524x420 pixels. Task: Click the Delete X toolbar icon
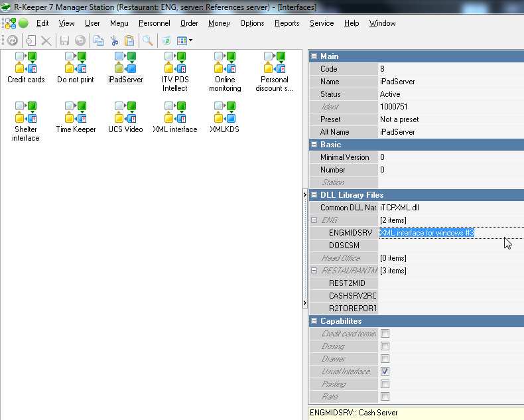(x=46, y=40)
